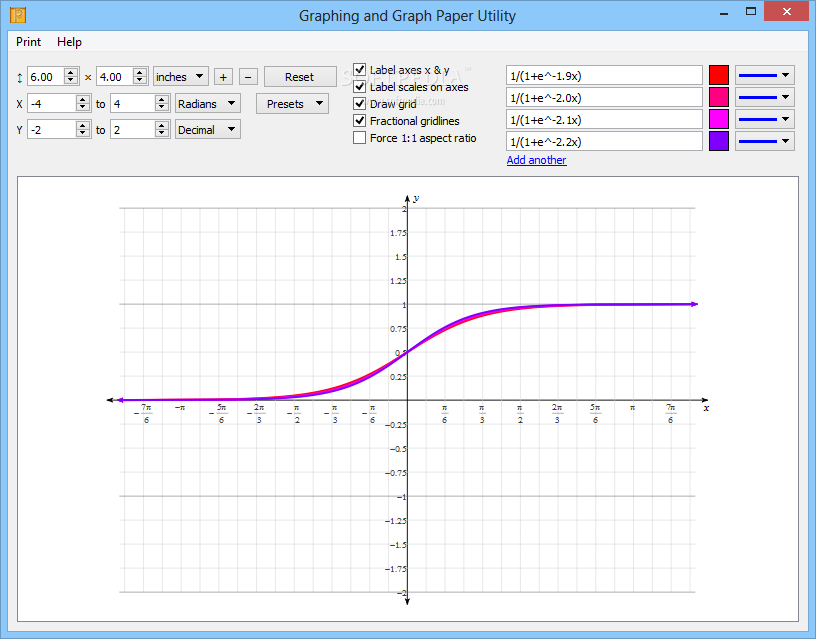Close the Graphing Utility window
Viewport: 816px width, 639px height.
coord(786,11)
